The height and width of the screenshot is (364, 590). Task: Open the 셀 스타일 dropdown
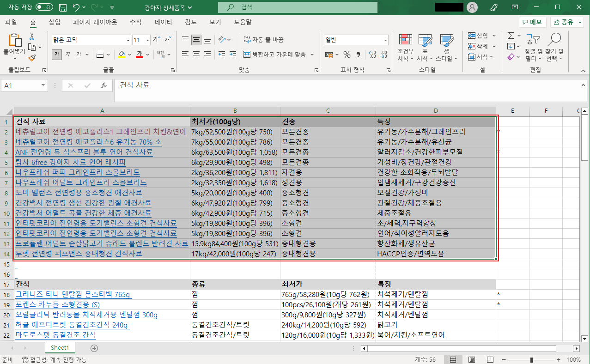447,47
